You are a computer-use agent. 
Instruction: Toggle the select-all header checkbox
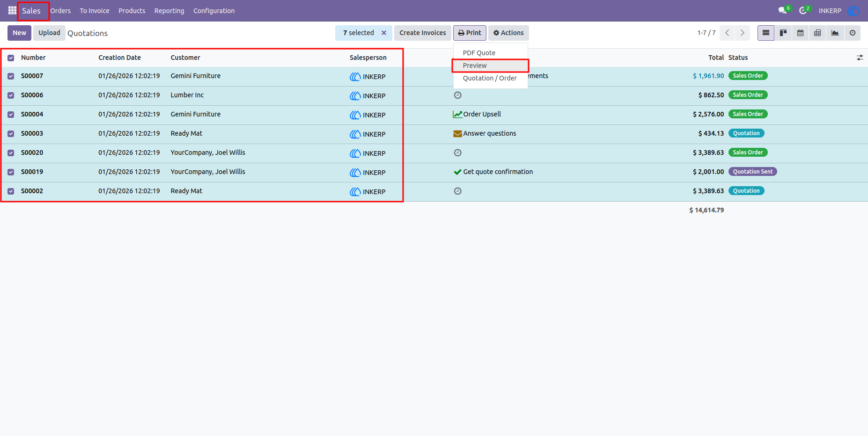11,58
